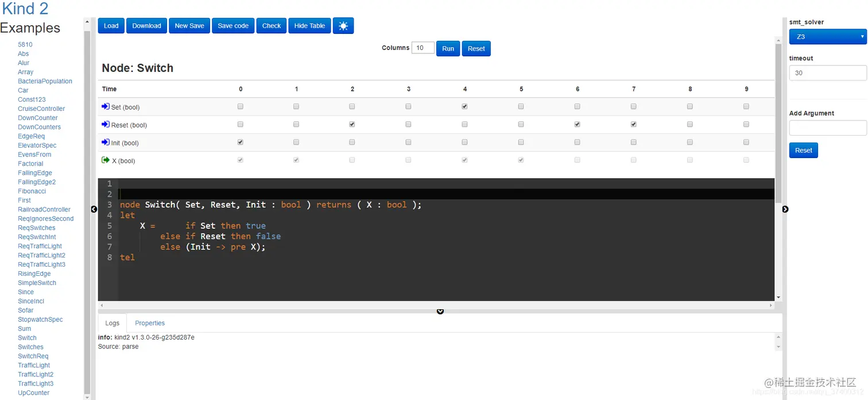Image resolution: width=868 pixels, height=400 pixels.
Task: Click the Hide Table button
Action: tap(309, 26)
